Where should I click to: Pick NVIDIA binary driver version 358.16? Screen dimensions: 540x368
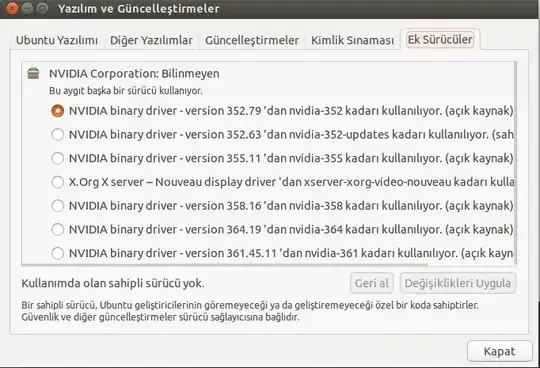click(x=58, y=206)
